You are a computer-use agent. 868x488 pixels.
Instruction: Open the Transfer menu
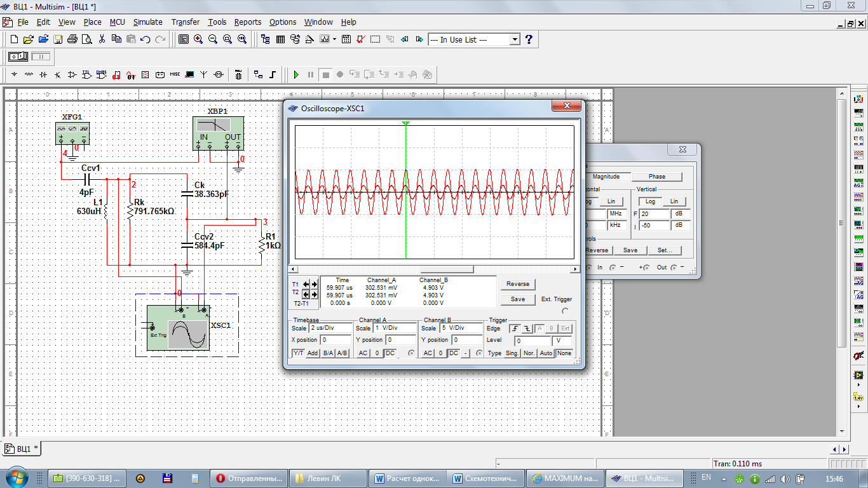coord(185,22)
